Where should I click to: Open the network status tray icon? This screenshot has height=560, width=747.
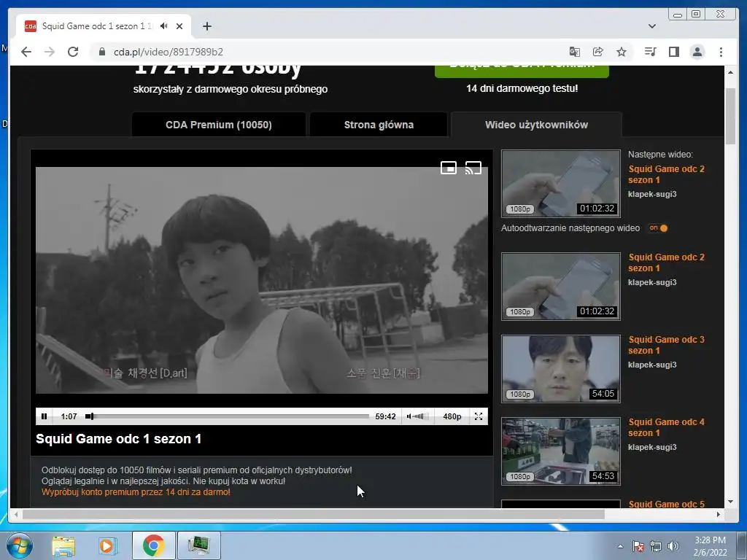[656, 546]
